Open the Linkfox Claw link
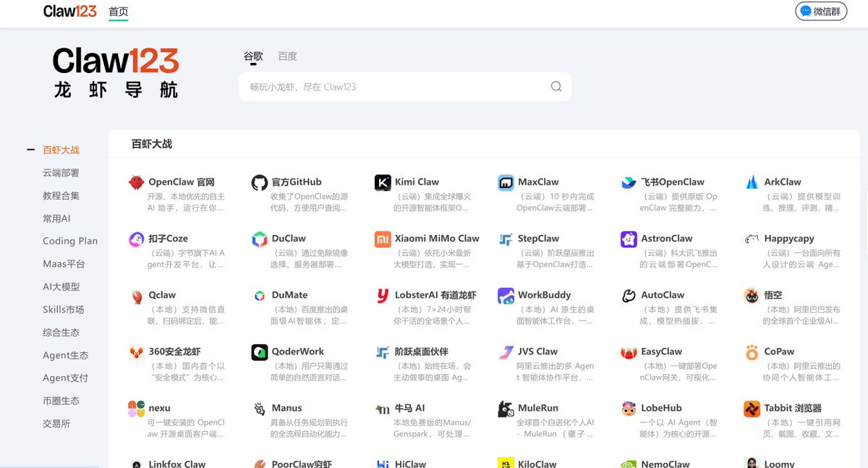The image size is (868, 468). click(x=177, y=464)
